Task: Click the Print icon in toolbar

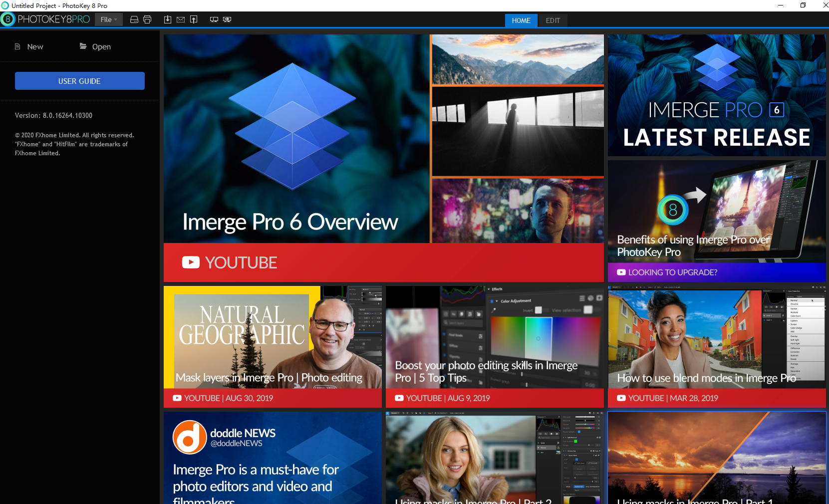Action: point(147,19)
